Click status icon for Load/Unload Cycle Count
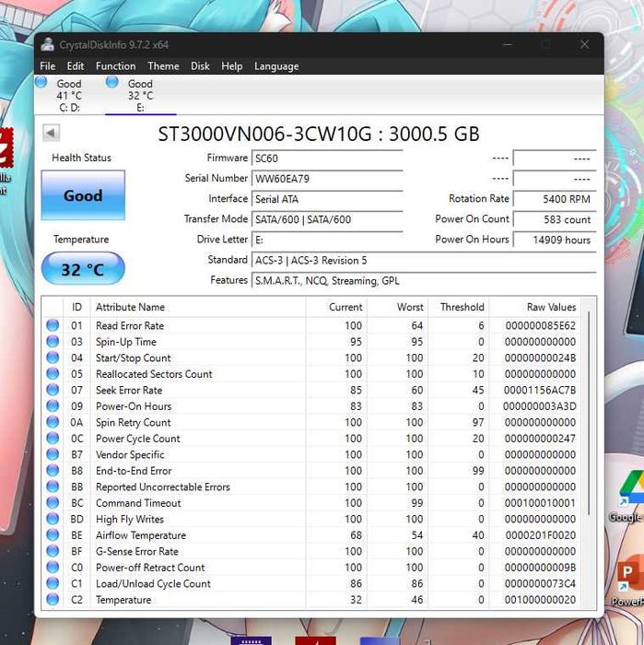The width and height of the screenshot is (644, 645). point(53,583)
